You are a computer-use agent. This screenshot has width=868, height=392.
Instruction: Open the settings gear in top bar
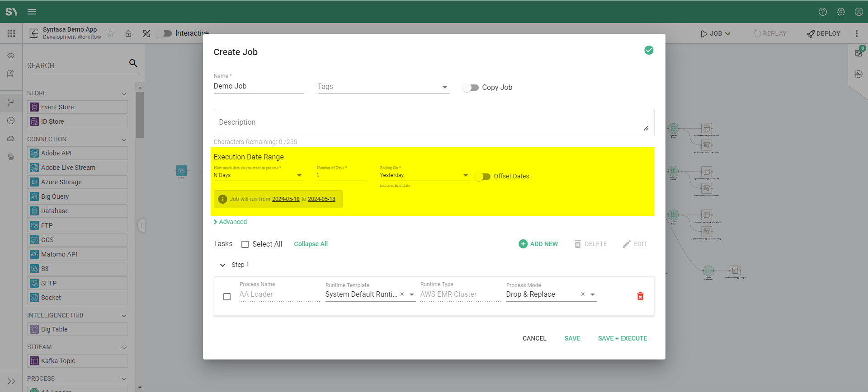tap(841, 12)
